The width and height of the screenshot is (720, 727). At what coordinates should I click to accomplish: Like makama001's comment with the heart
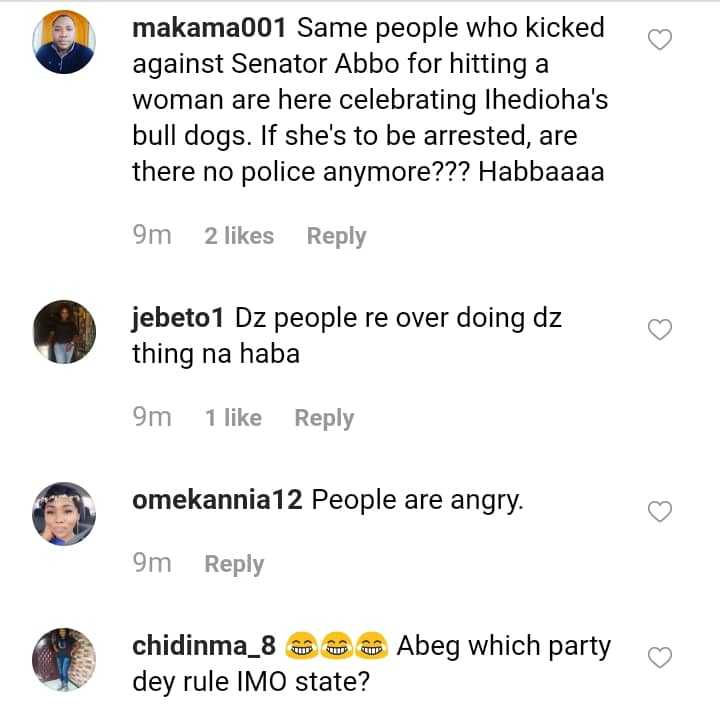click(660, 40)
